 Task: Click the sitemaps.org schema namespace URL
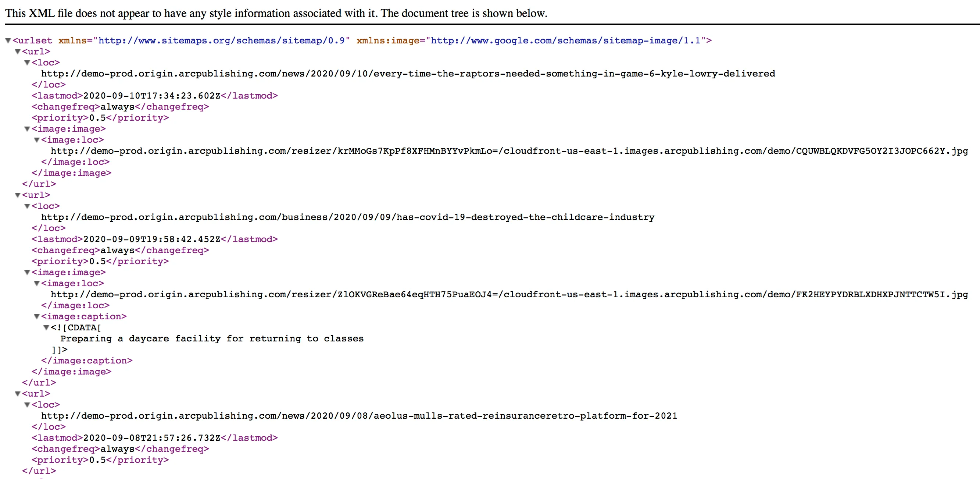(221, 40)
